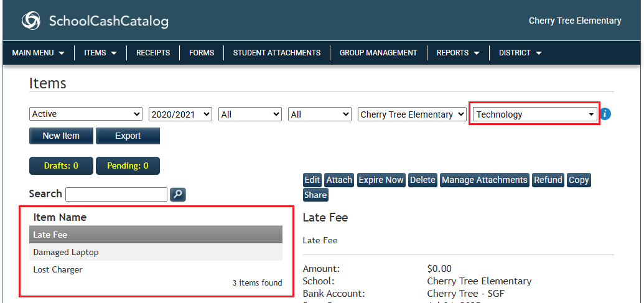
Task: Open the second All filter dropdown
Action: point(320,114)
